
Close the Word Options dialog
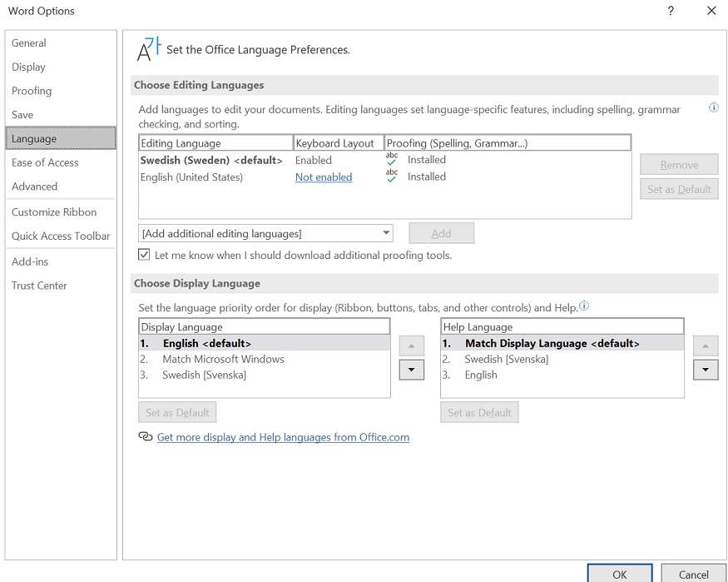tap(711, 11)
